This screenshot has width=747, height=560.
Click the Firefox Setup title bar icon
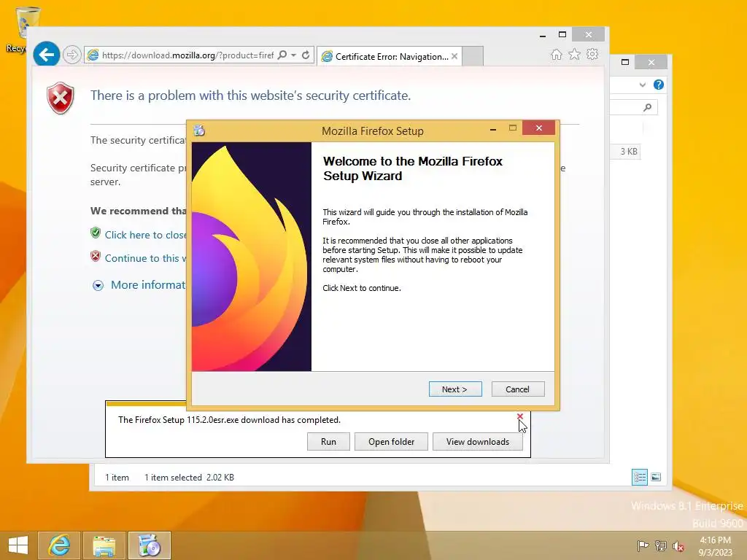click(199, 131)
